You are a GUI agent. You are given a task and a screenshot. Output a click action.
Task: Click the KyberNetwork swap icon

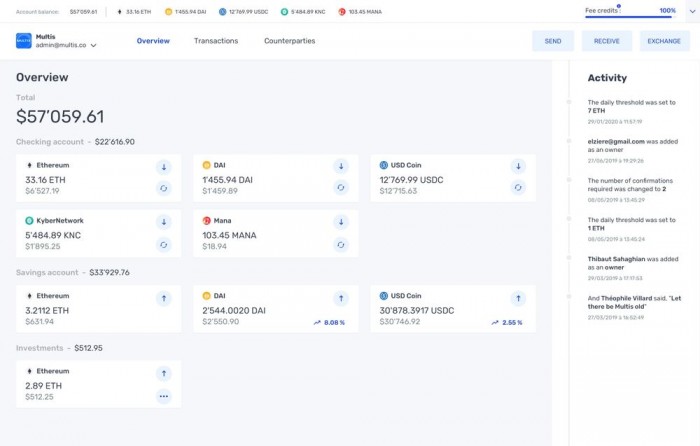pyautogui.click(x=164, y=244)
